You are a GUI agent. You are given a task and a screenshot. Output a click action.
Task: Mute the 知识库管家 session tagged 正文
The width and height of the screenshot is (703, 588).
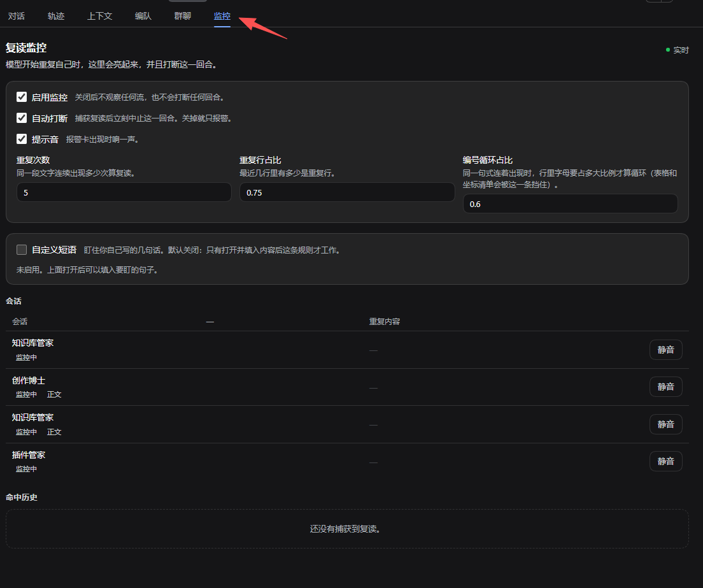[666, 424]
